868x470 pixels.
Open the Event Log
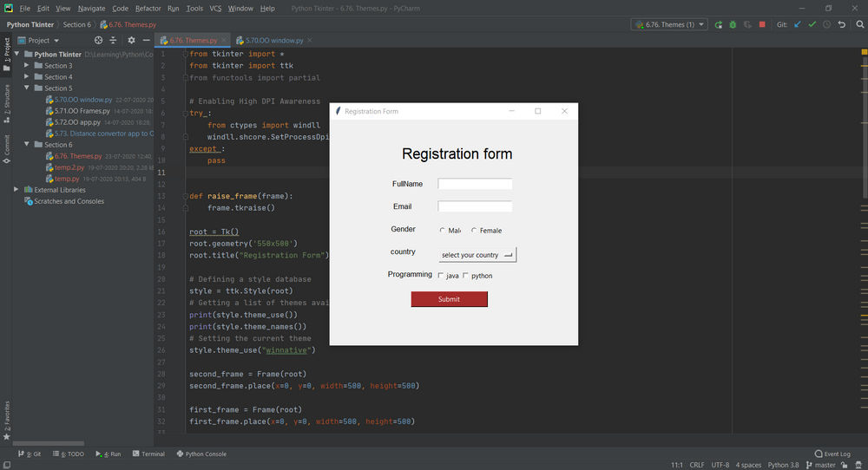[832, 454]
